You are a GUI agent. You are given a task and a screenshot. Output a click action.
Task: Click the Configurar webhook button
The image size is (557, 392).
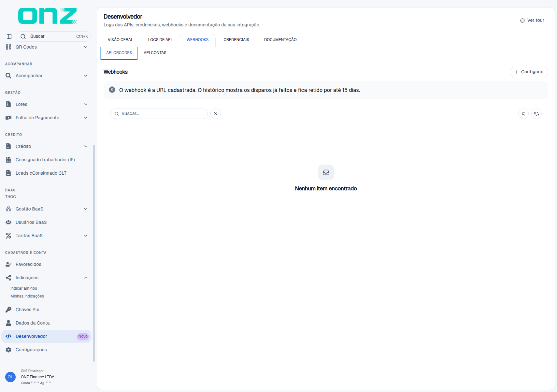529,72
